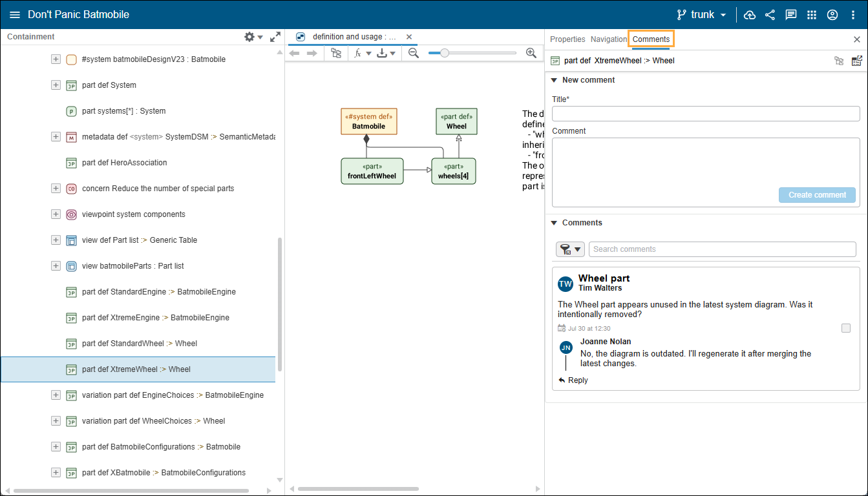
Task: Focus the comment Title field
Action: [706, 114]
